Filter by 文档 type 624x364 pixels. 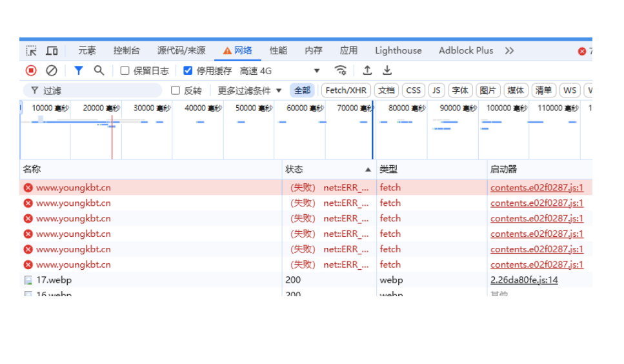coord(386,91)
